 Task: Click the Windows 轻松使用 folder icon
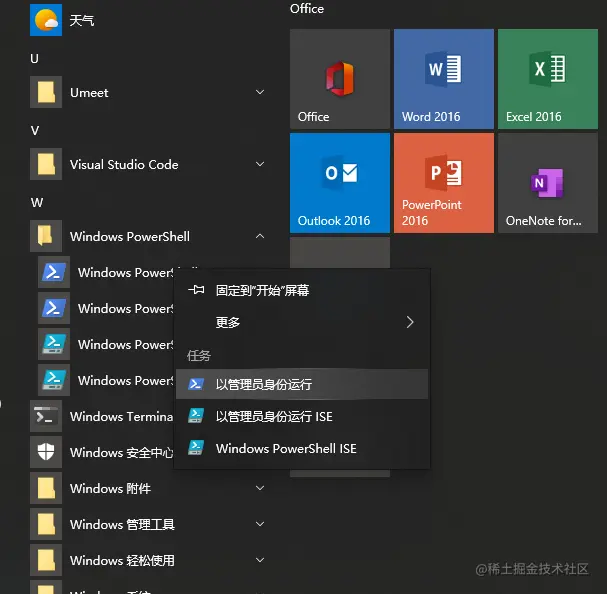tap(46, 560)
